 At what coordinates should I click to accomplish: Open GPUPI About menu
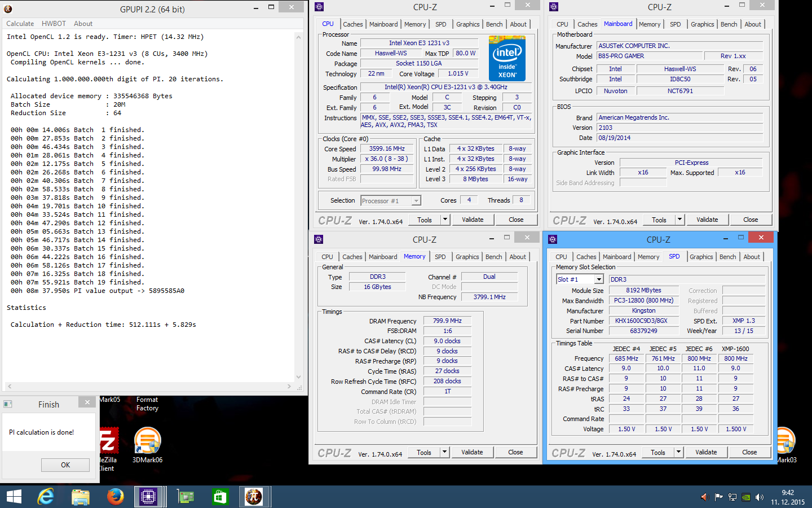point(83,24)
